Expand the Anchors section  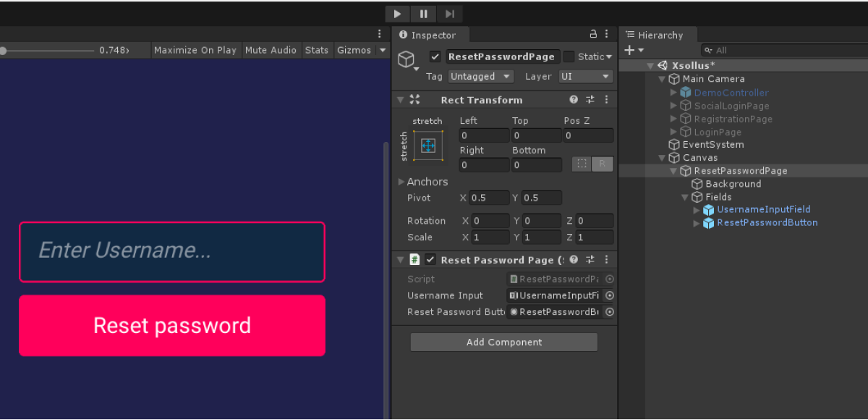coord(402,182)
